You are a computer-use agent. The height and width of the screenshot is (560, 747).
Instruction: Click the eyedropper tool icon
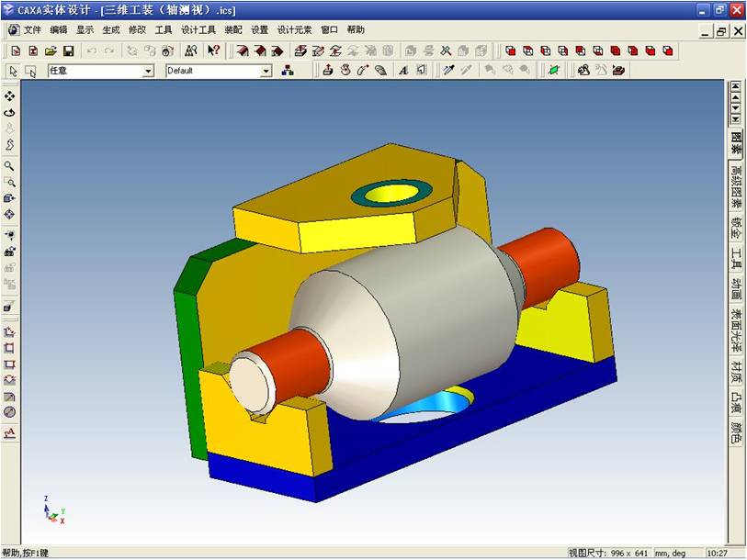point(448,70)
